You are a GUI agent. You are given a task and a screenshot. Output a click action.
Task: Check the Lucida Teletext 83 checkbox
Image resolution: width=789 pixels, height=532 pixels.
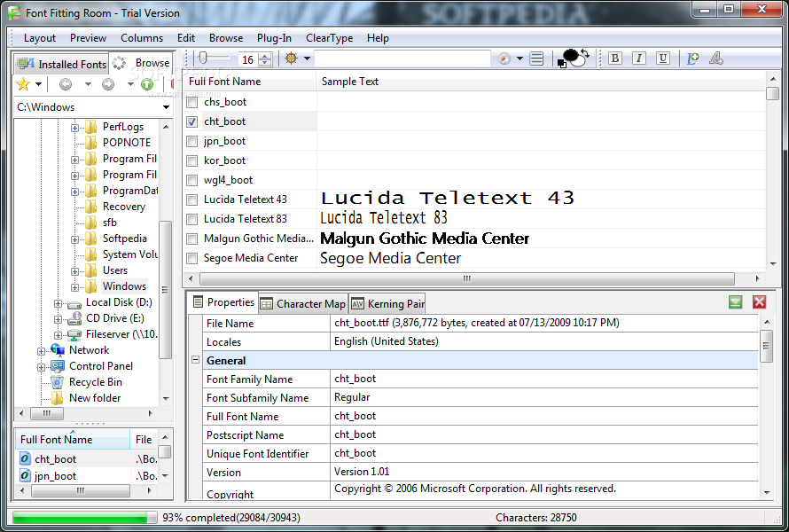[x=191, y=219]
